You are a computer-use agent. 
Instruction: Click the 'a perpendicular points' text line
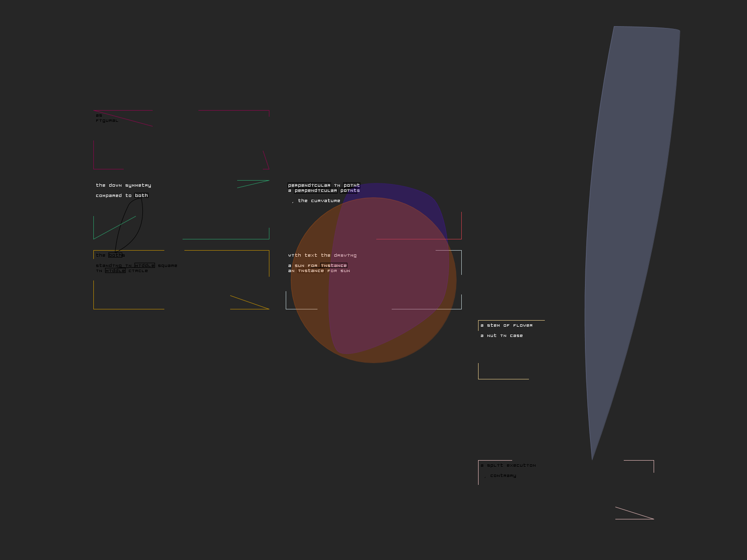pyautogui.click(x=324, y=190)
